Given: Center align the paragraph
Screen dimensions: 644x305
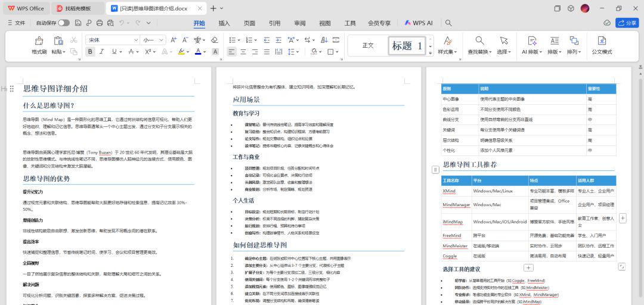Looking at the screenshot, I should point(243,52).
